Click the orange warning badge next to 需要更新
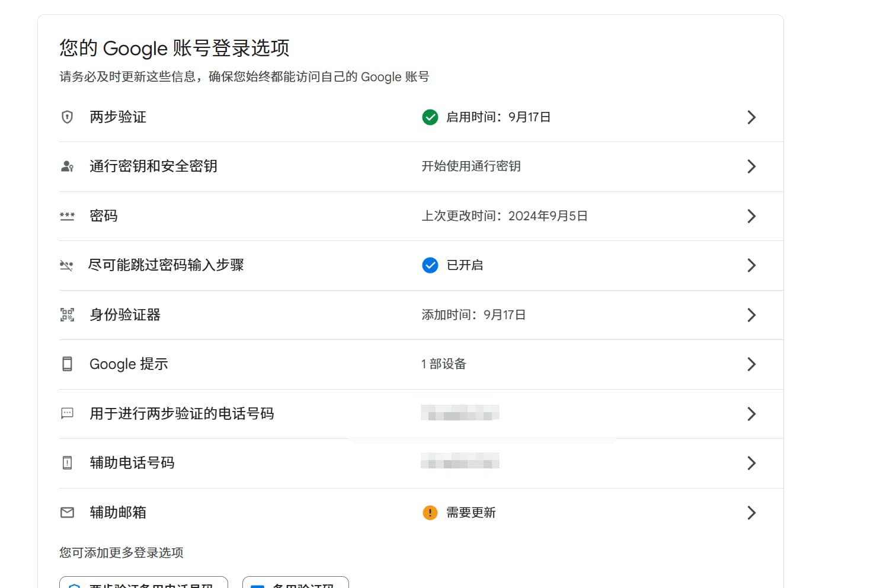The image size is (896, 588). tap(430, 513)
